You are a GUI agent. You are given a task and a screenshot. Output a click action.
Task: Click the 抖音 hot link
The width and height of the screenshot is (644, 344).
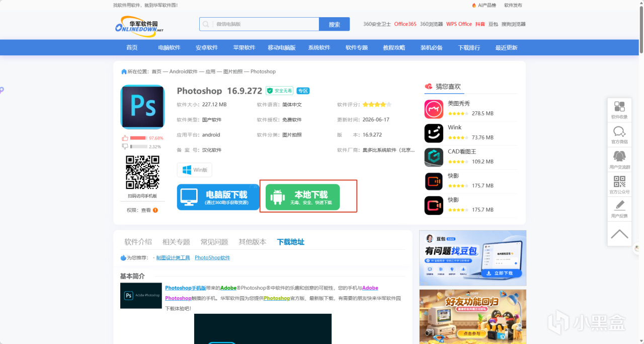coord(480,24)
